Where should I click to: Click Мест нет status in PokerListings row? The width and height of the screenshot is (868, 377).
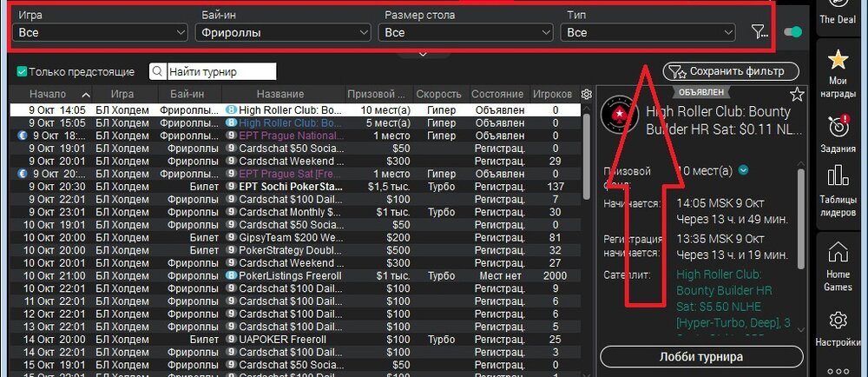tap(500, 275)
